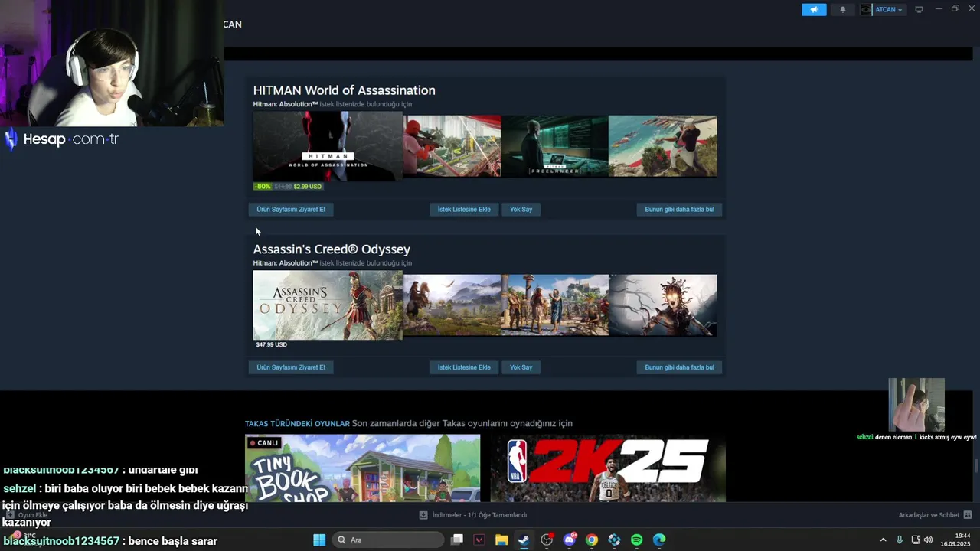The height and width of the screenshot is (551, 980).
Task: Click Assassin's Creed Odyssey capsule image
Action: 328,305
